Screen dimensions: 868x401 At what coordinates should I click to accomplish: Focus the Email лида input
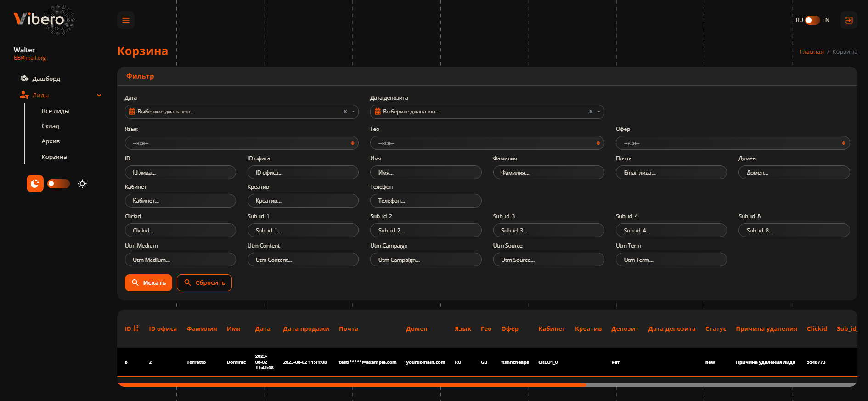(x=671, y=173)
